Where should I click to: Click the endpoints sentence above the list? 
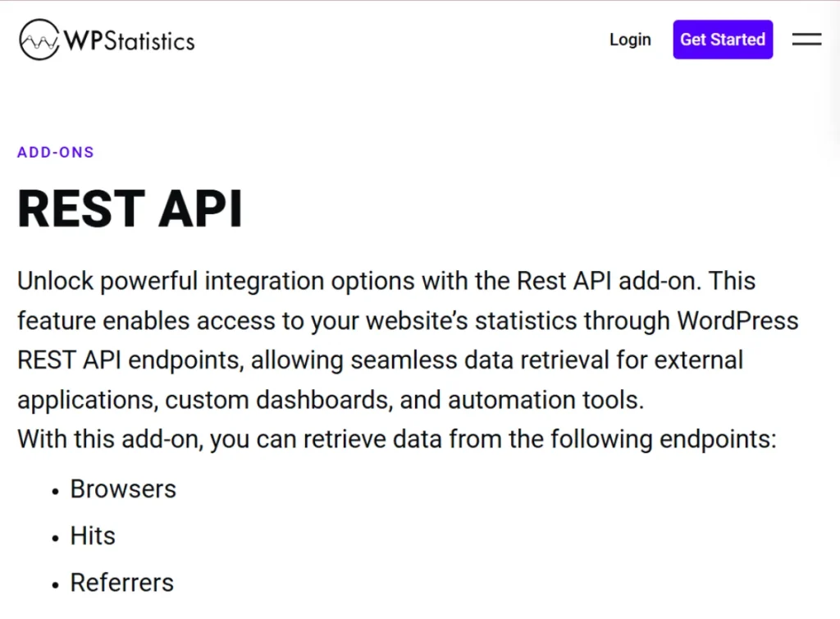pyautogui.click(x=396, y=439)
